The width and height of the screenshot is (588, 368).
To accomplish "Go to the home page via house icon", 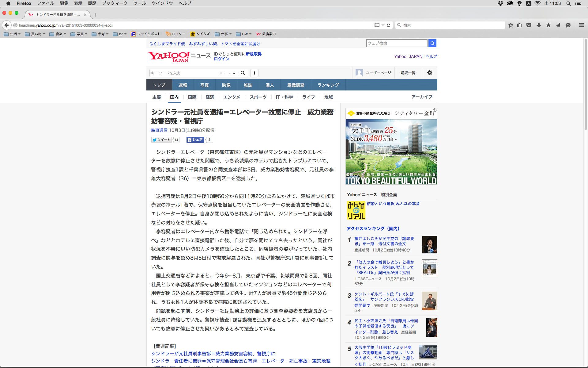I will tap(548, 25).
